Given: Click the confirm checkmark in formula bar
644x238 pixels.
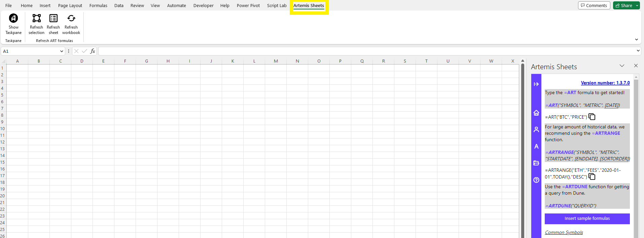Looking at the screenshot, I should click(84, 51).
